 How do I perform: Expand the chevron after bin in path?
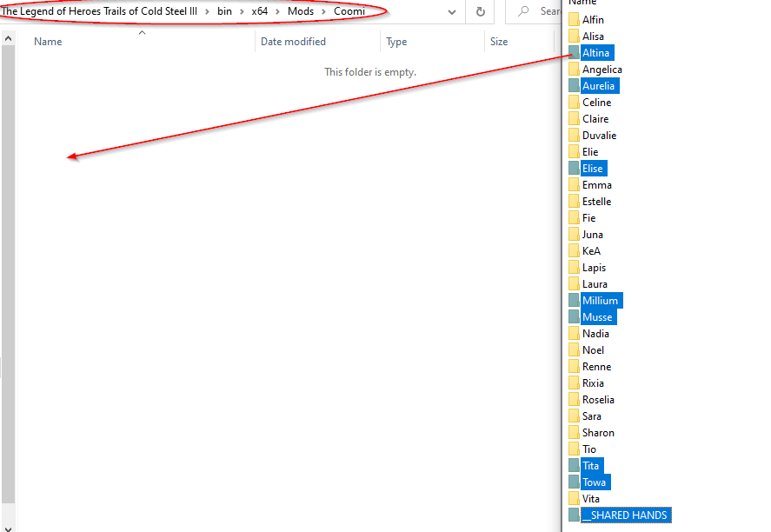tap(242, 11)
